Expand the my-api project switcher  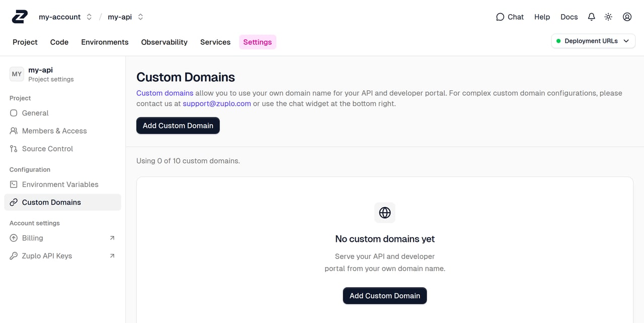[140, 17]
